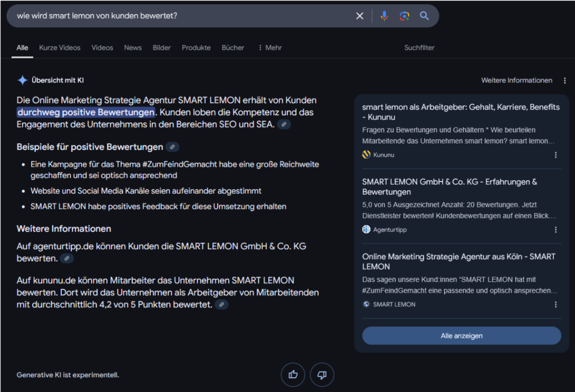Open three-dot menu of the SMART LEMON source card
The width and height of the screenshot is (575, 392).
point(556,304)
